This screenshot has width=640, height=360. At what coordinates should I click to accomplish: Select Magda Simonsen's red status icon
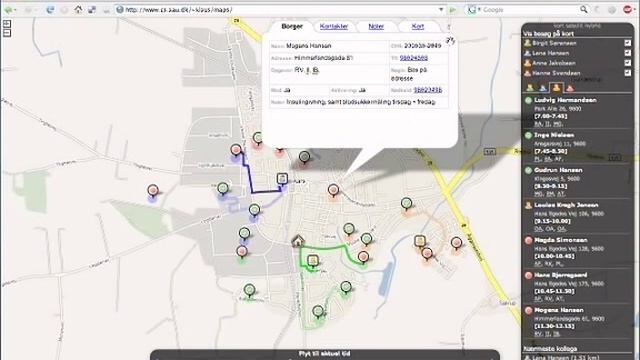(528, 240)
